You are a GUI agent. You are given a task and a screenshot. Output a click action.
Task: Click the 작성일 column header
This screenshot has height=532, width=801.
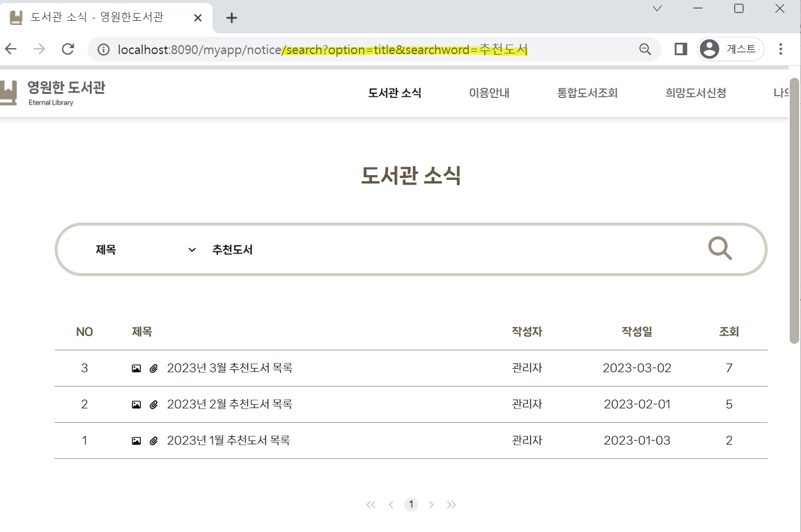pyautogui.click(x=637, y=332)
